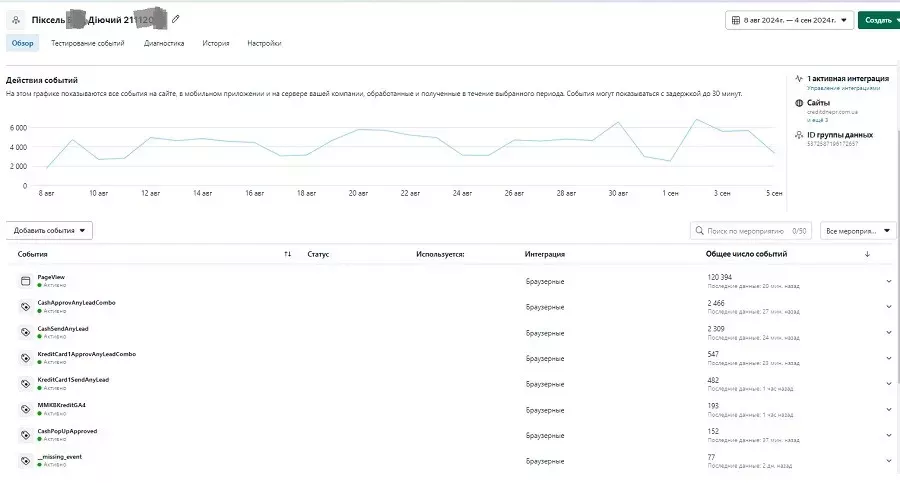Click the tag icon for KreditCard1ApprovAnyLeadCombo

[x=25, y=358]
